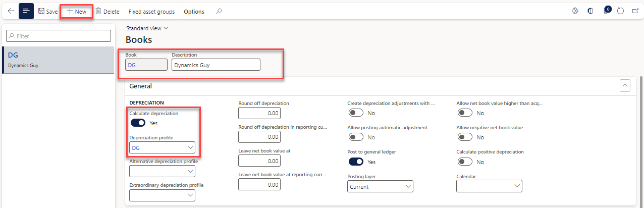644x208 pixels.
Task: Select the DG book in list
Action: [58, 60]
